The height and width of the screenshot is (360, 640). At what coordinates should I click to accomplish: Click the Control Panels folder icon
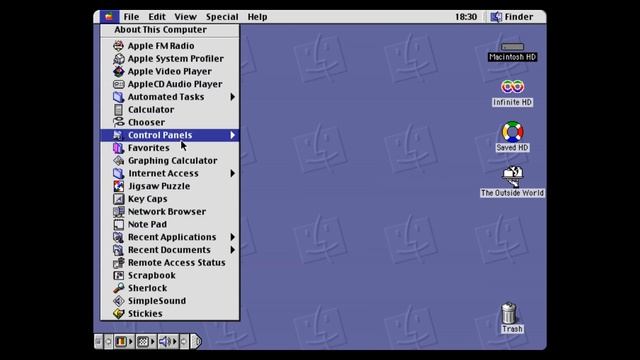pyautogui.click(x=118, y=135)
